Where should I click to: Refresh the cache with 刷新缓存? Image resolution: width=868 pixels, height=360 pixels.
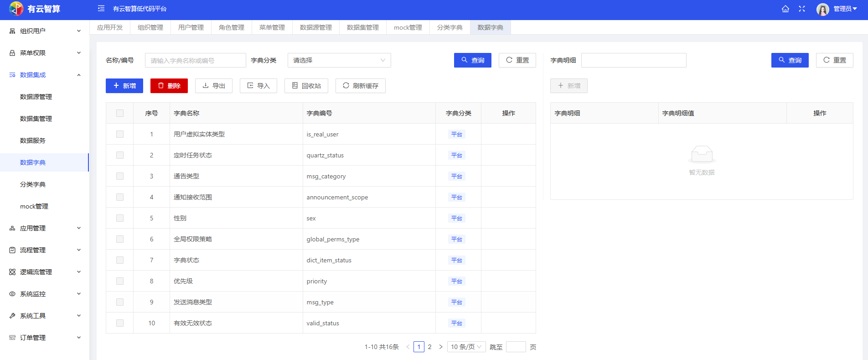[x=360, y=86]
